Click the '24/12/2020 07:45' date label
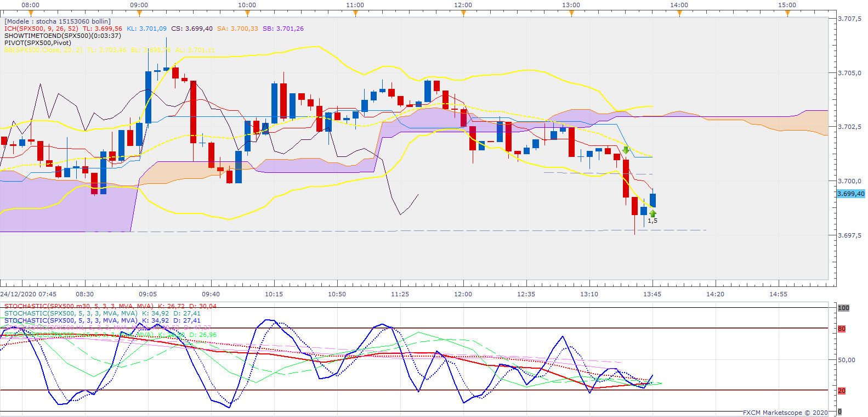Screen dimensions: 868x417 [29, 294]
